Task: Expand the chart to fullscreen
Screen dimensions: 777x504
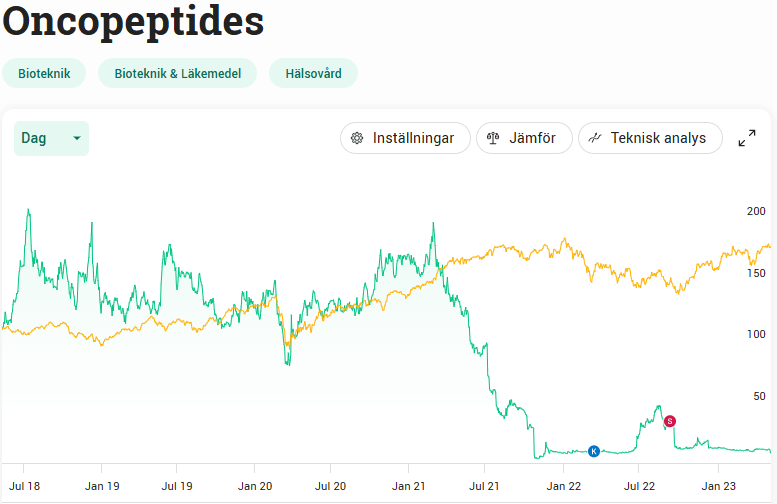Action: [x=747, y=138]
